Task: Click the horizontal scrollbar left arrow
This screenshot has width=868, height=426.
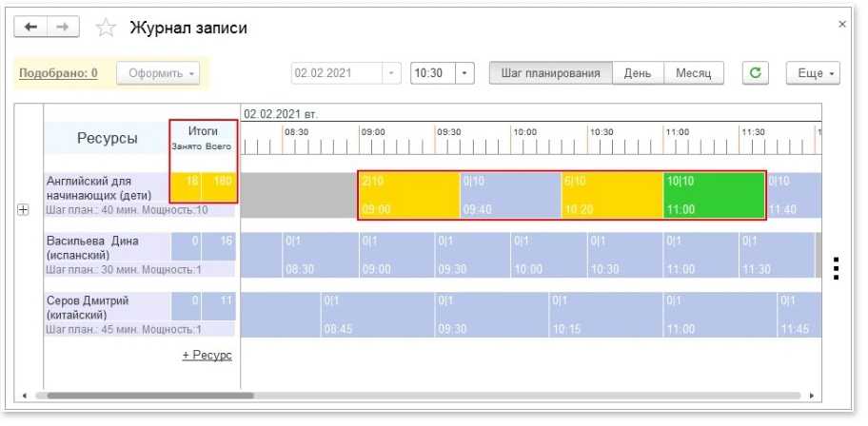Action: tap(25, 397)
